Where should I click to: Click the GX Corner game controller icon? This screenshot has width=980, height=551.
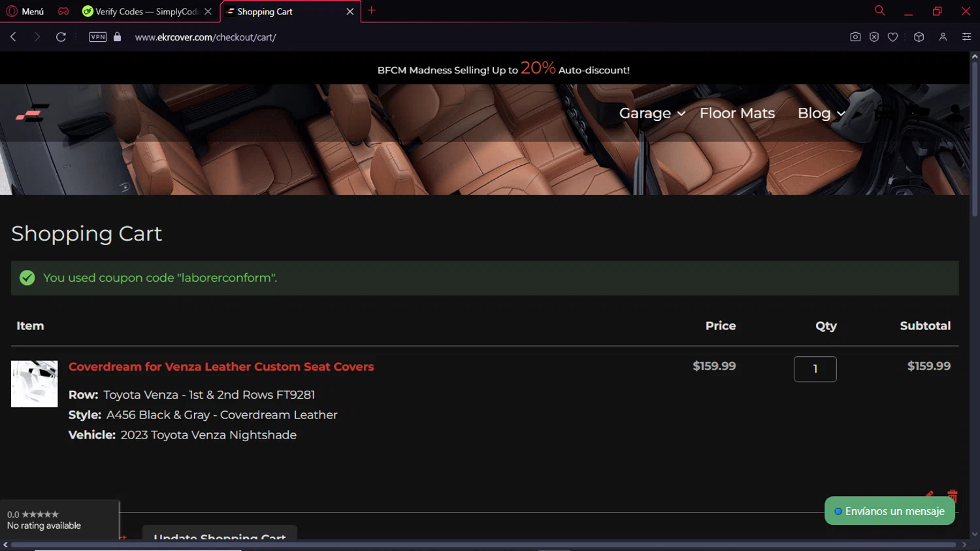pos(63,11)
